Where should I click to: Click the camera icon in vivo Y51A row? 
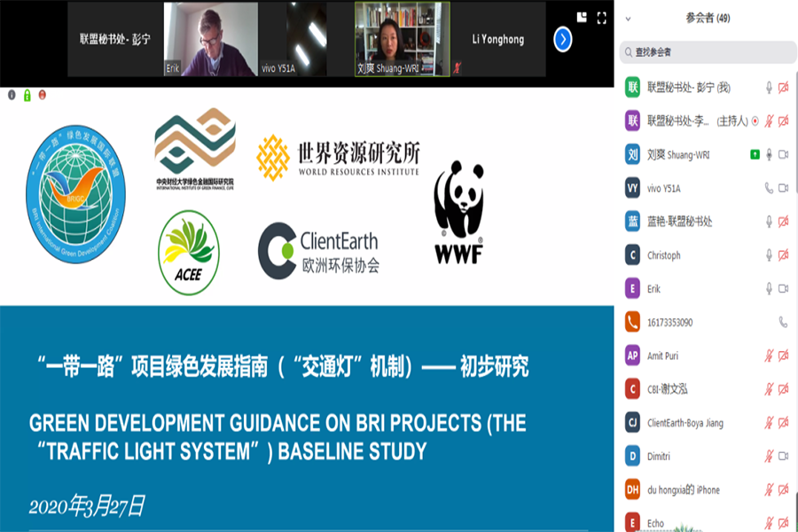pyautogui.click(x=784, y=188)
